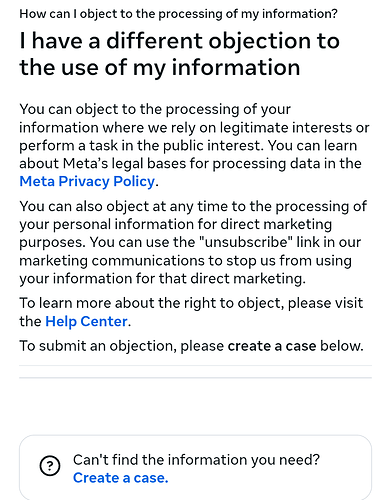Click the 'the use of my information' title line
Viewport: 390px width, 500px height.
pos(160,67)
